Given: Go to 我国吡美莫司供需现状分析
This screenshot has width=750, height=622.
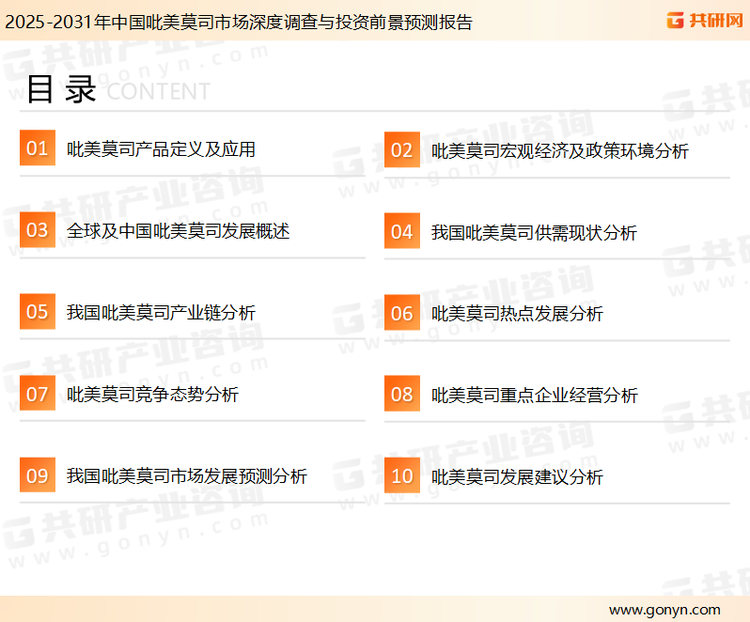Looking at the screenshot, I should pos(534,232).
